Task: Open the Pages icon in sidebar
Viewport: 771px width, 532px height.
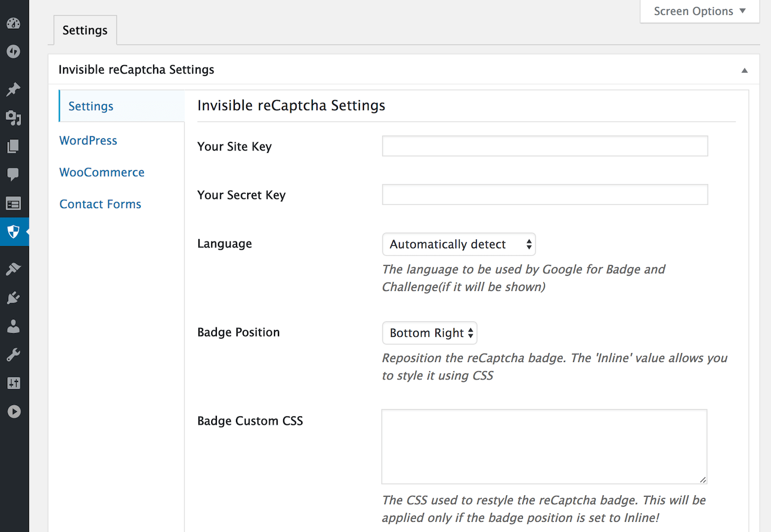Action: 13,146
